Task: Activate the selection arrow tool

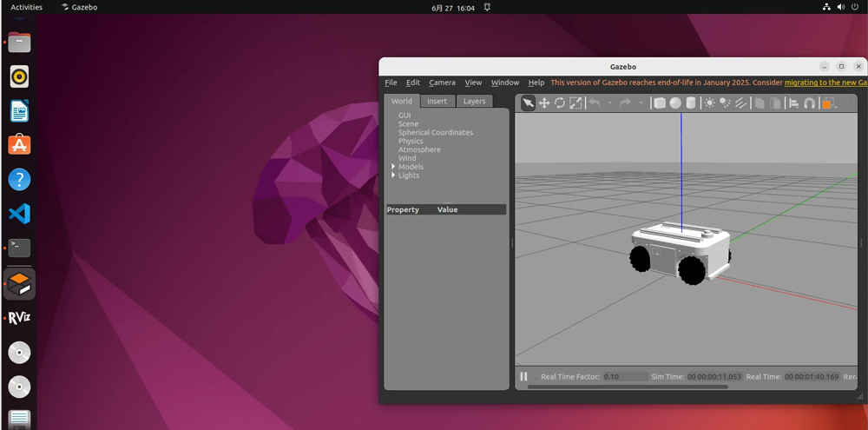Action: (528, 103)
